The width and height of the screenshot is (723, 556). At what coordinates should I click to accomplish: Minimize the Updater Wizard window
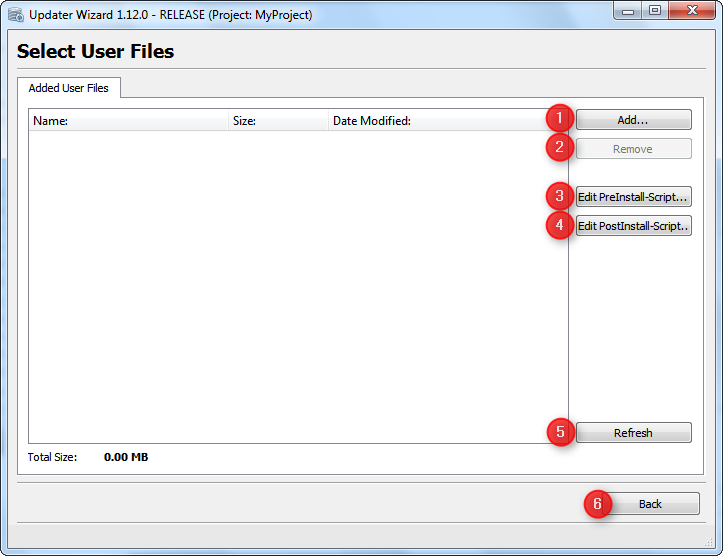coord(629,11)
